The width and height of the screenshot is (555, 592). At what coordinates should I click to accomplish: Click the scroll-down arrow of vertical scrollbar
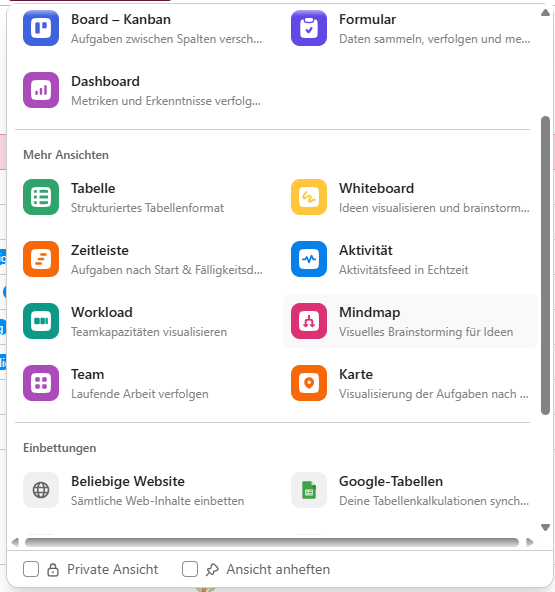(545, 527)
